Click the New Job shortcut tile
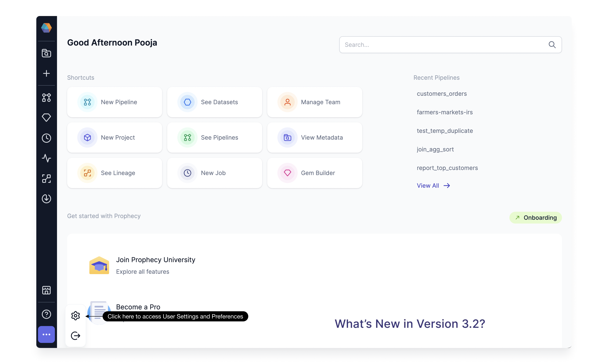This screenshot has height=364, width=608. click(x=214, y=173)
